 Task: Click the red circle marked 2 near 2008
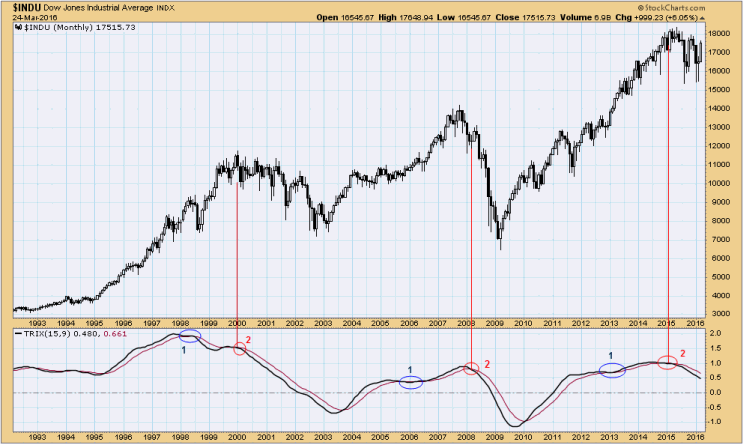472,370
